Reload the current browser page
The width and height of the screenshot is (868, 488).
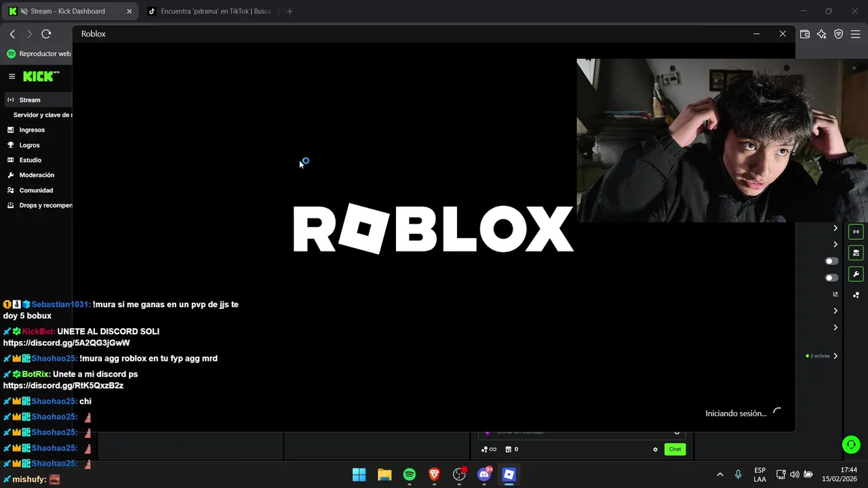46,34
